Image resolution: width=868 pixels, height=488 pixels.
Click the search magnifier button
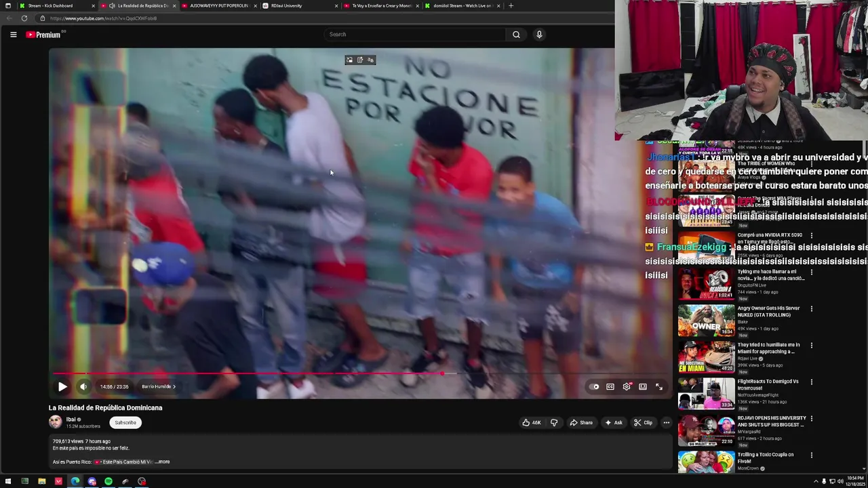click(x=516, y=35)
